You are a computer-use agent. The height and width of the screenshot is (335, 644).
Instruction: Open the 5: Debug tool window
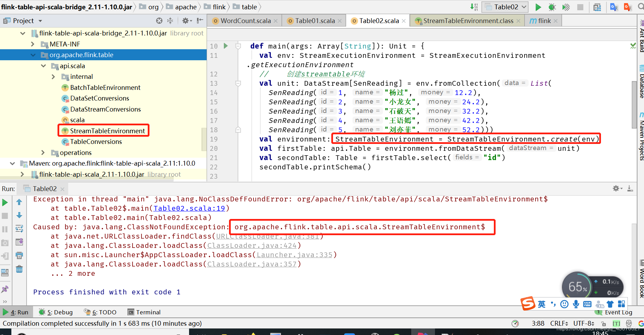pos(56,312)
